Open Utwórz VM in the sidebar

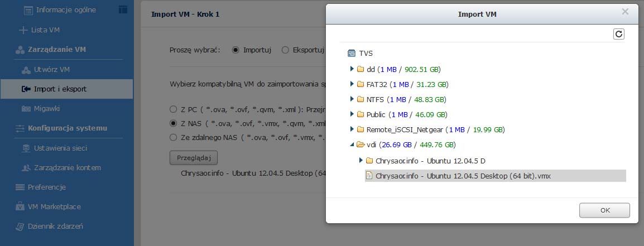click(52, 70)
